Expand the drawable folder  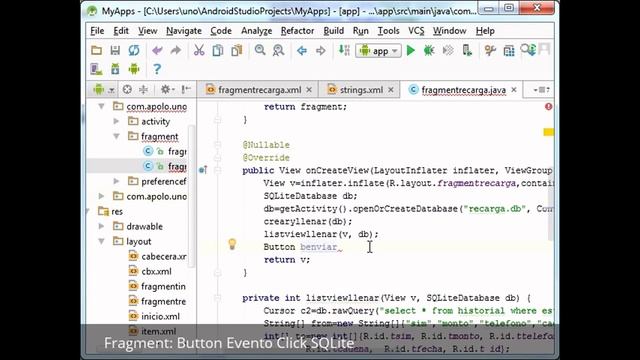click(x=101, y=226)
